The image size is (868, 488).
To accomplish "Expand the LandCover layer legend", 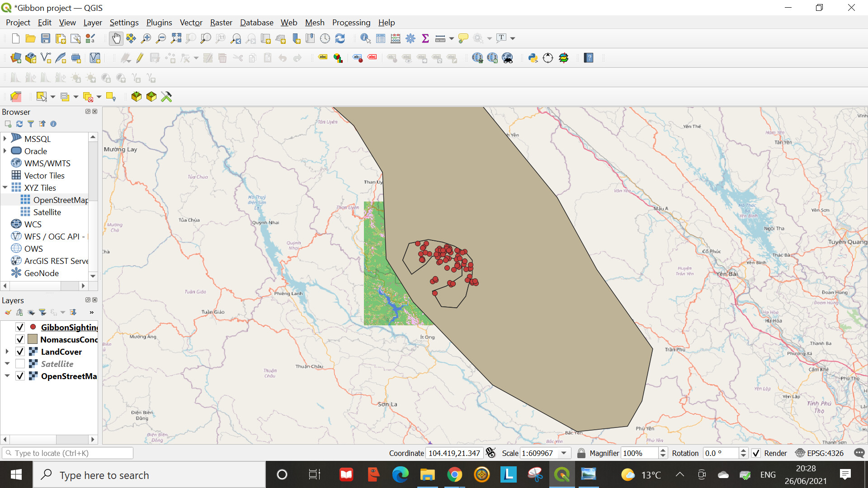I will pyautogui.click(x=7, y=352).
